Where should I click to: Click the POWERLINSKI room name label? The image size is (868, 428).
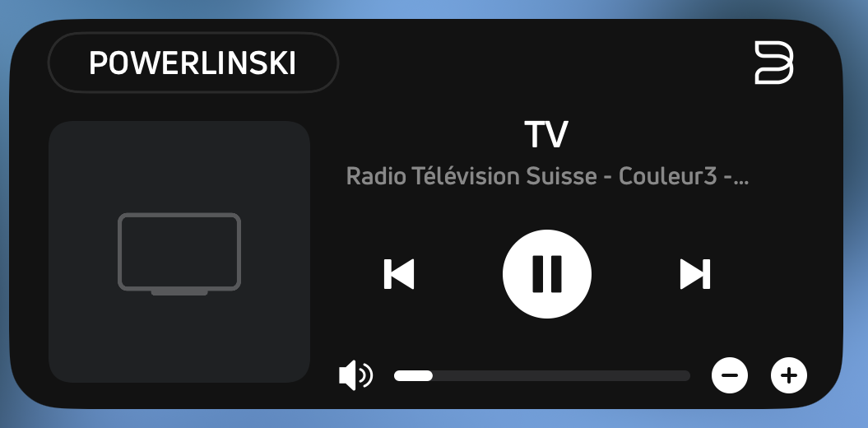point(193,63)
